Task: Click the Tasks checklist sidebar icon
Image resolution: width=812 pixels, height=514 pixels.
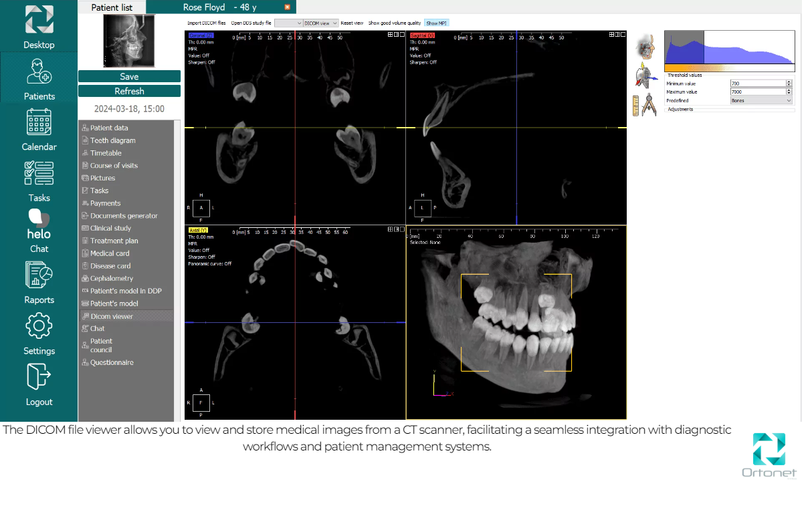Action: click(x=39, y=174)
